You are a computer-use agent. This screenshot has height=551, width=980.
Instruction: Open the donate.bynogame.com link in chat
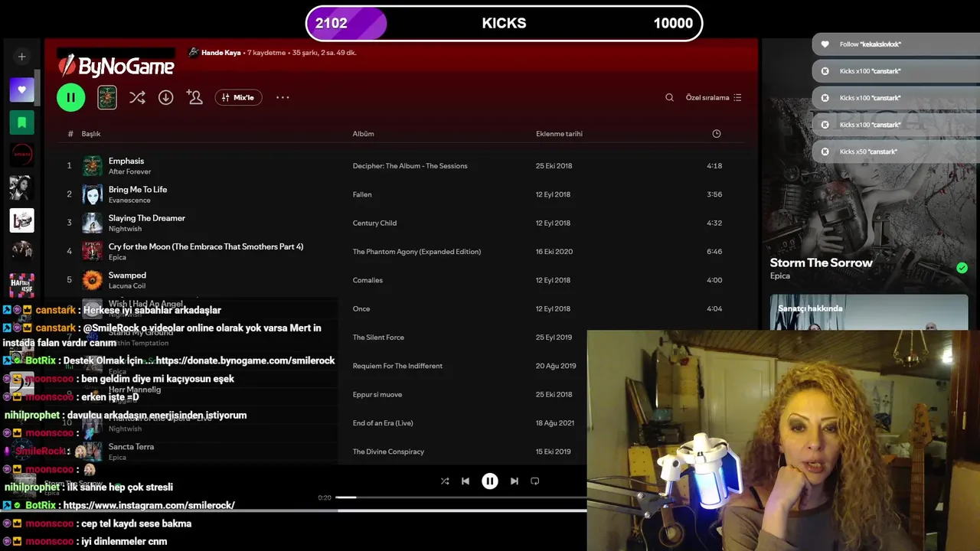pyautogui.click(x=245, y=360)
